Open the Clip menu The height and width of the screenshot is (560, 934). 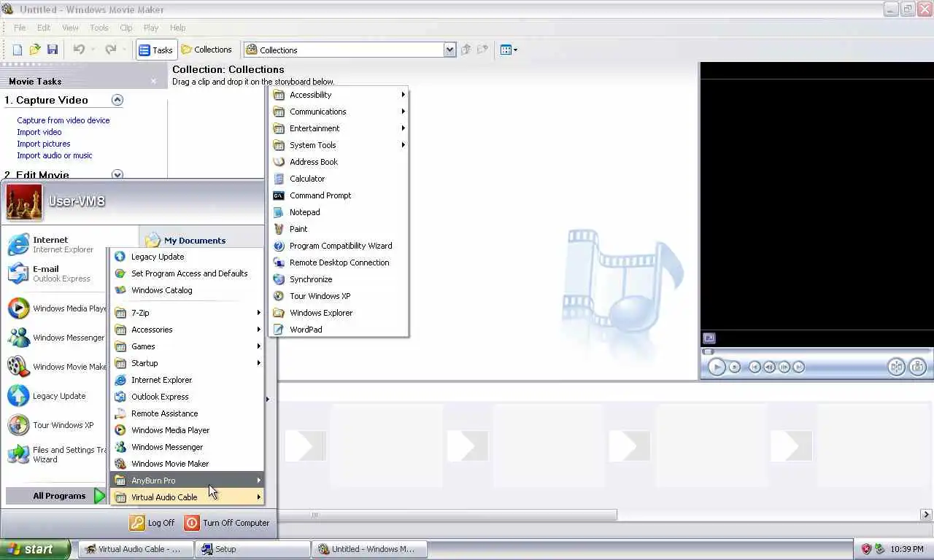pyautogui.click(x=126, y=28)
